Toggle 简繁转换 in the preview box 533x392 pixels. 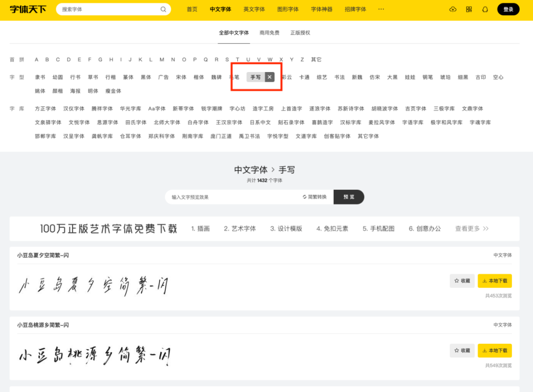click(315, 197)
